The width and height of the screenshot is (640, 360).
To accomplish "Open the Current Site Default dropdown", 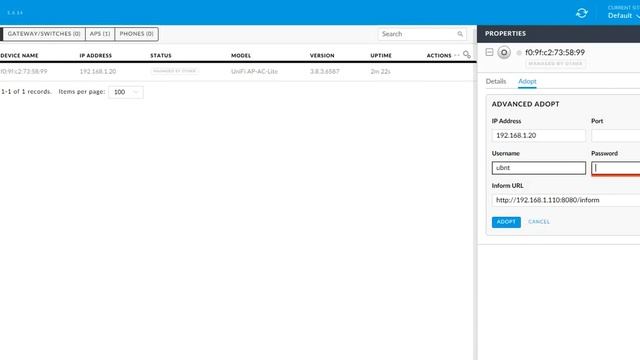I will click(x=624, y=13).
